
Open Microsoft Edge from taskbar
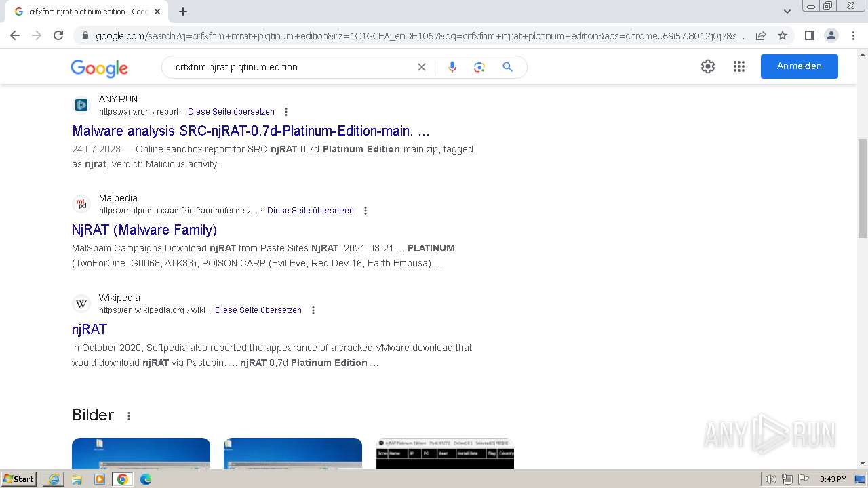point(146,479)
